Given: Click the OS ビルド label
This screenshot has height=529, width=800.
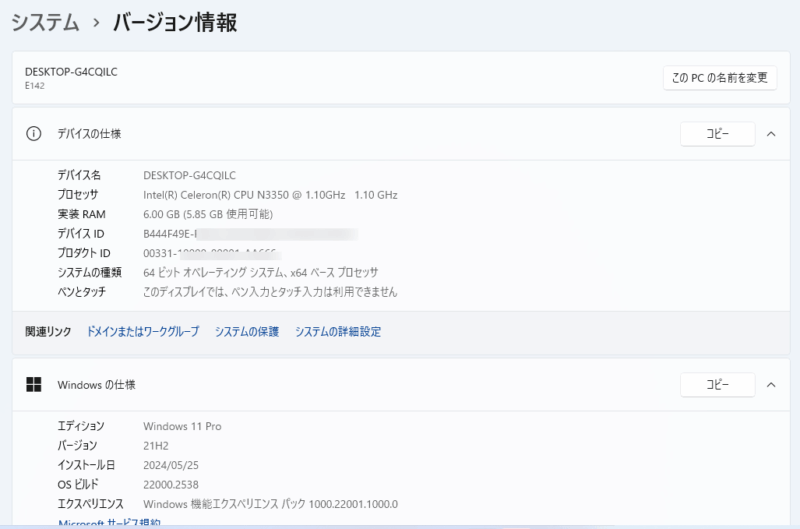Looking at the screenshot, I should tap(78, 485).
